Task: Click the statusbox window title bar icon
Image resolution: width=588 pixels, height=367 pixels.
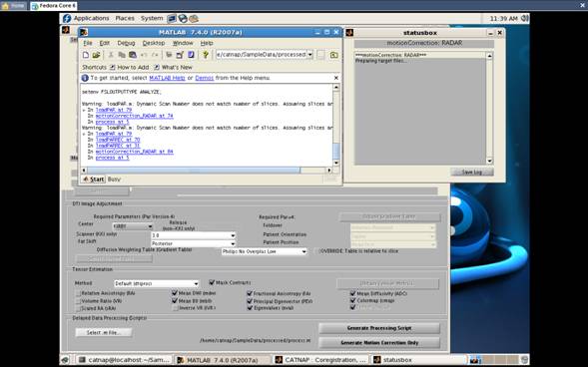Action: [349, 33]
